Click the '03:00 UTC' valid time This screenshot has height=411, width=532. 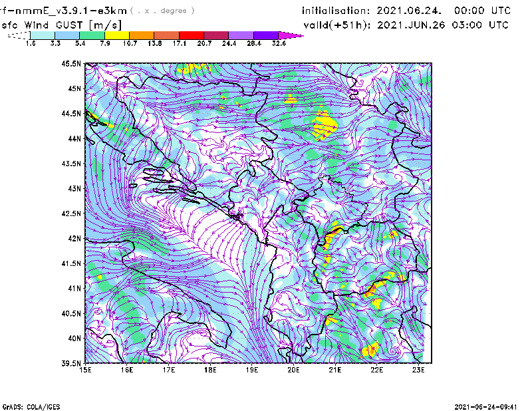[x=479, y=25]
